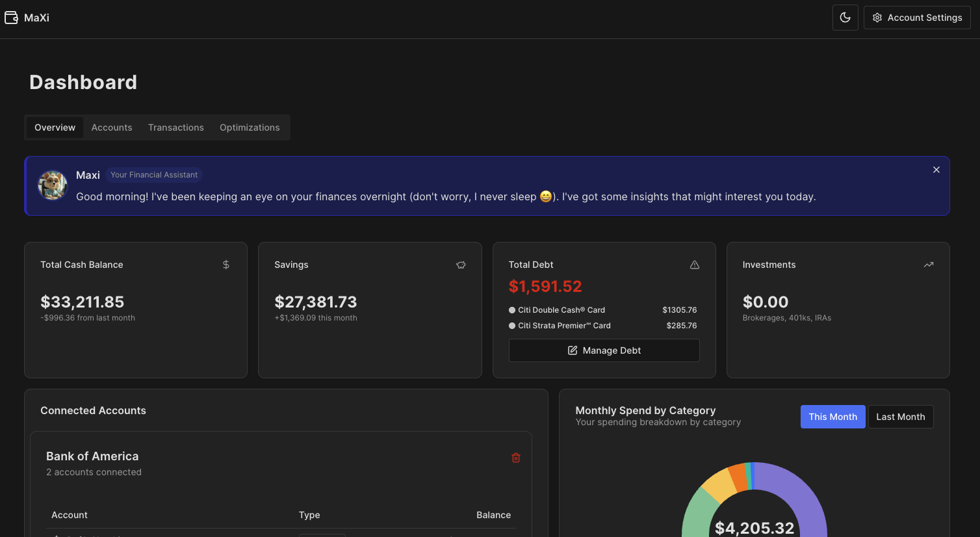The height and width of the screenshot is (537, 980).
Task: Click the $4,205.32 chart total
Action: click(x=754, y=528)
